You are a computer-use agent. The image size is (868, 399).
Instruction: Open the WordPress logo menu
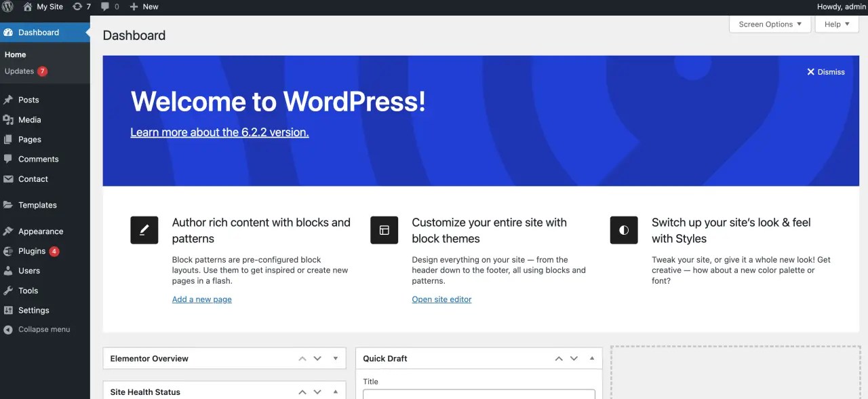click(8, 7)
